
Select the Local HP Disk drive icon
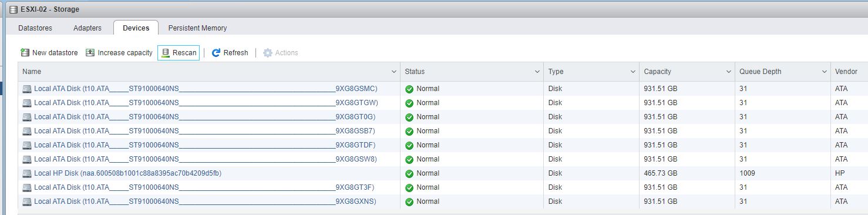(27, 173)
